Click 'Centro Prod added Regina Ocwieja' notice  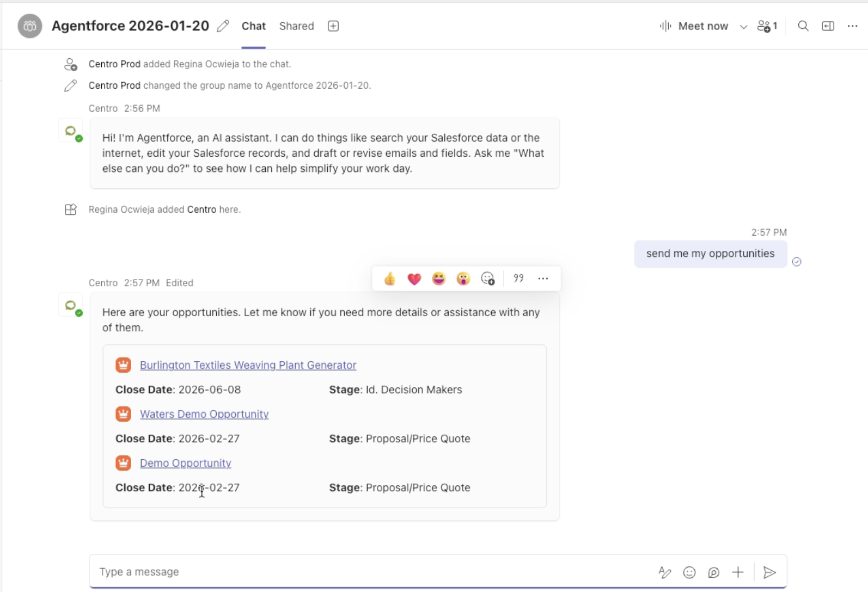pyautogui.click(x=190, y=64)
